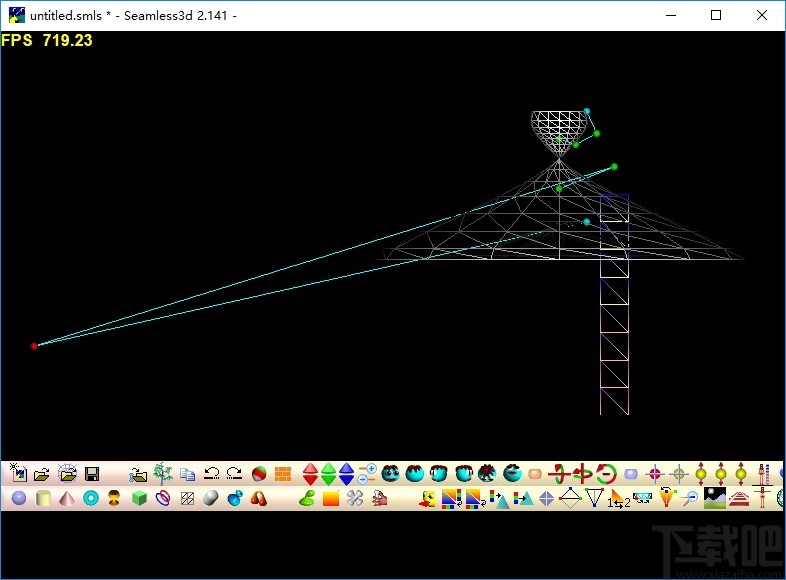Click the peach rounded box icon
This screenshot has height=580, width=786.
[x=535, y=474]
